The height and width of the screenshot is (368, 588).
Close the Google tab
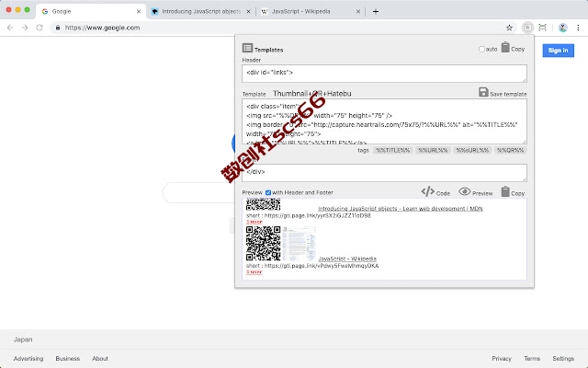[139, 12]
